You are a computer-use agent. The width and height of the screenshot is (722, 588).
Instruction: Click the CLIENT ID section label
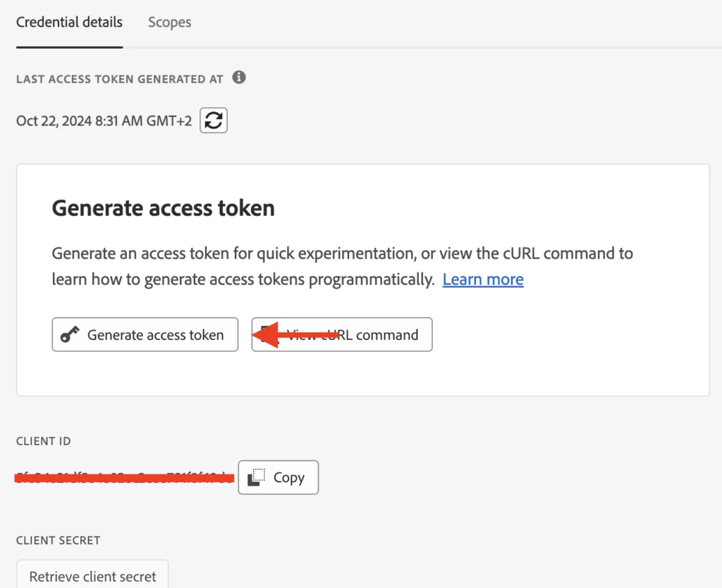click(x=44, y=441)
